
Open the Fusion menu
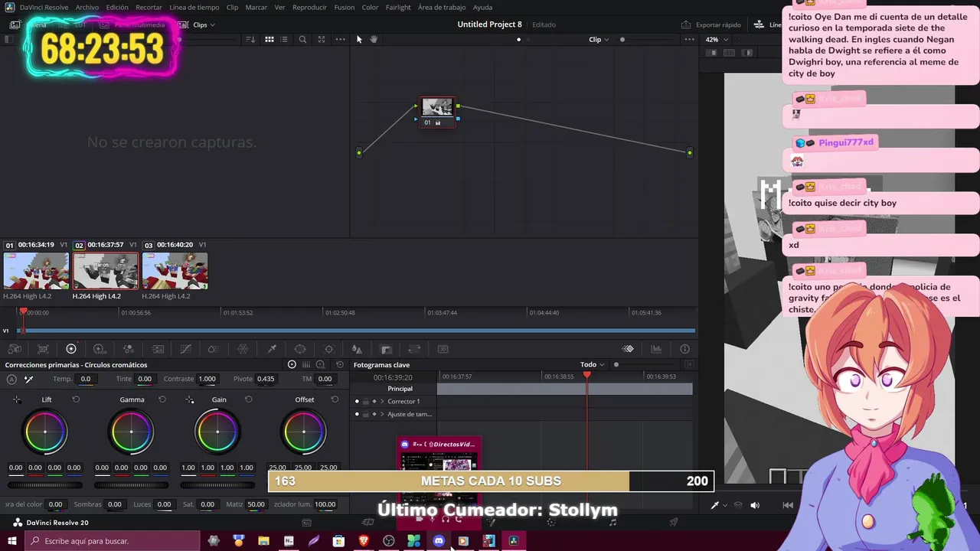[x=344, y=7]
